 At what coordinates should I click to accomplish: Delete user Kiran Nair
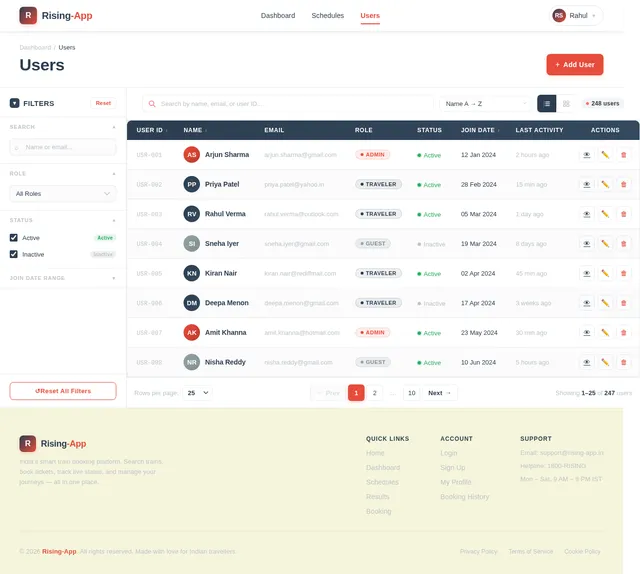623,273
